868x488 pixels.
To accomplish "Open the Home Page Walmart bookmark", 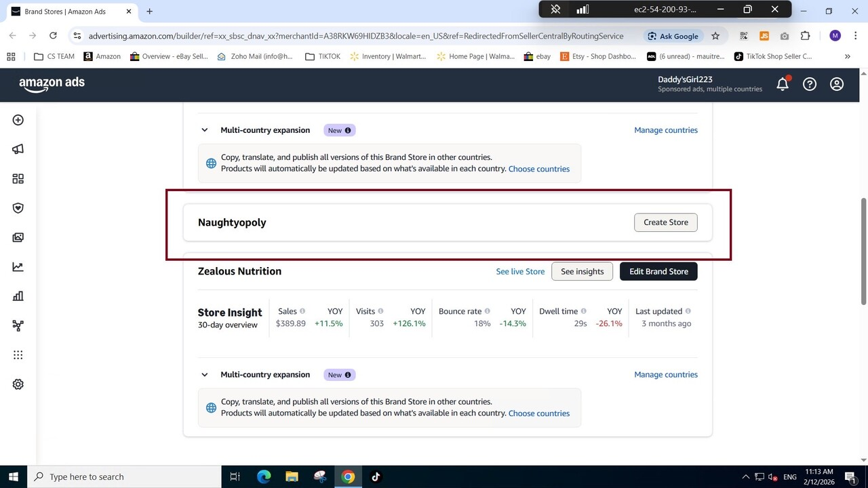I will click(476, 56).
